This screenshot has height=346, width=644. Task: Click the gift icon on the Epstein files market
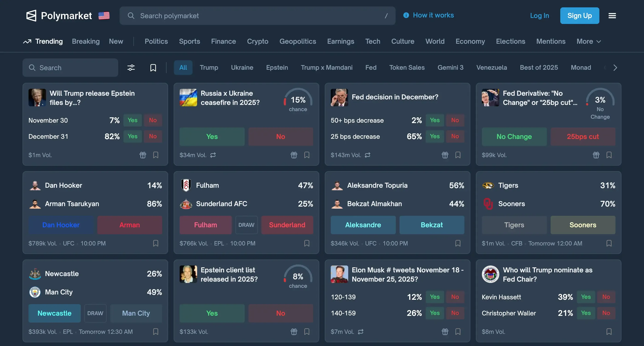click(x=143, y=155)
